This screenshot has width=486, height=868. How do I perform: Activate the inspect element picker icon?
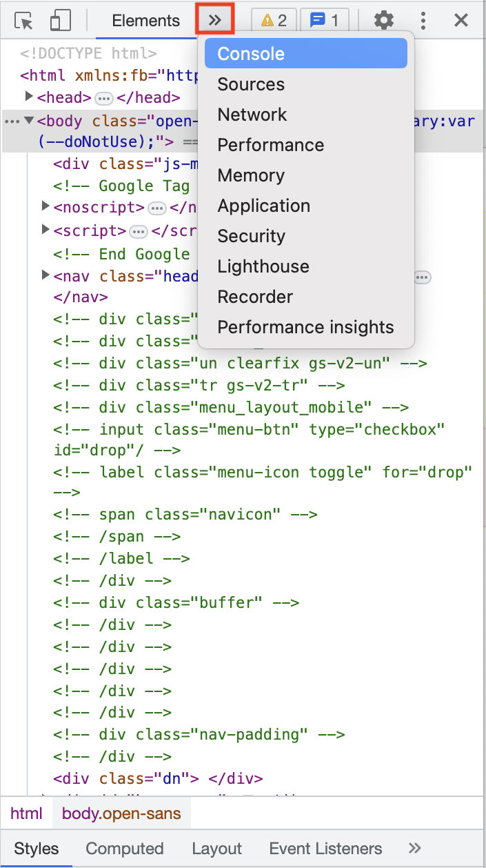coord(24,21)
